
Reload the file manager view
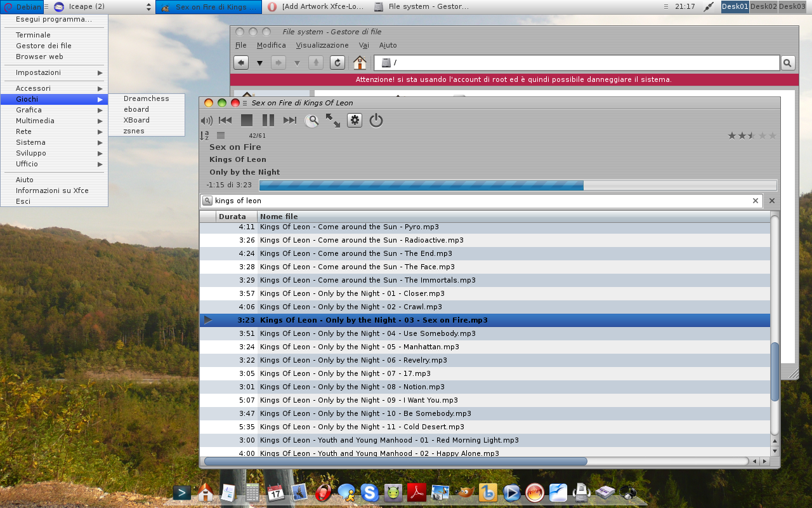(x=337, y=63)
